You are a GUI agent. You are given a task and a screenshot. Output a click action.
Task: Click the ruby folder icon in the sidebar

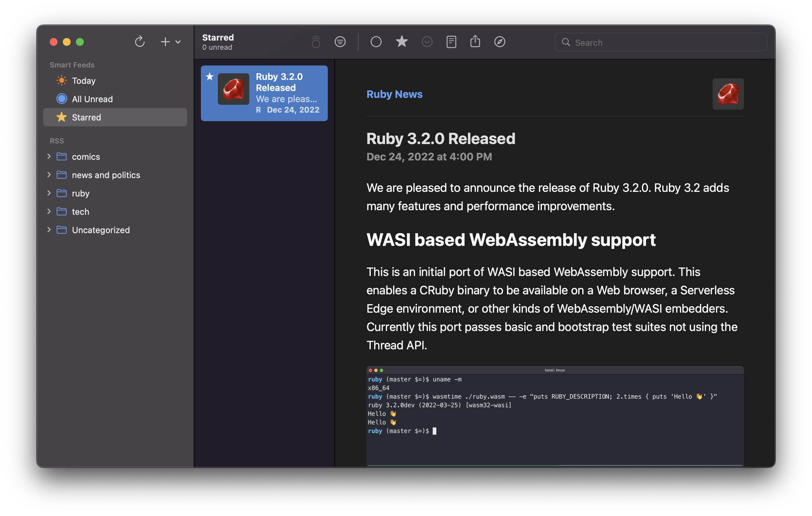coord(62,193)
